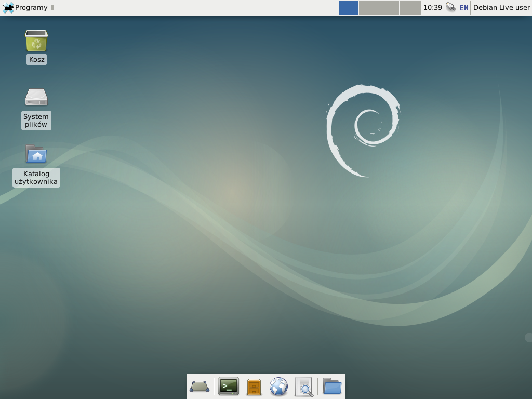Open the Programy applications menu

coord(31,8)
